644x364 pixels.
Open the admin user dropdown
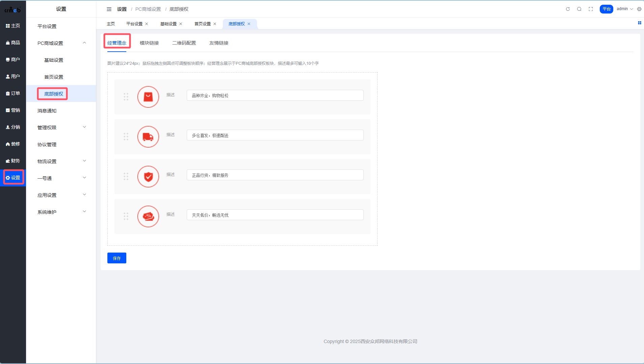click(x=624, y=9)
